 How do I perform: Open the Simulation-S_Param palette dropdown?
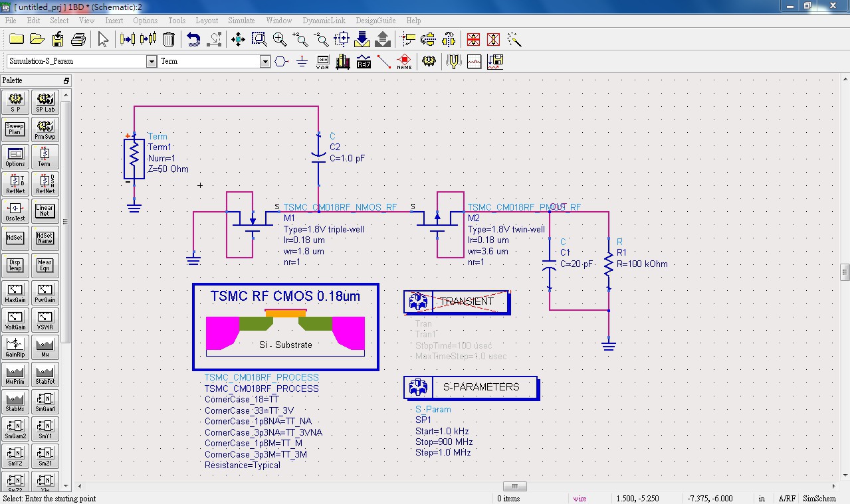coord(151,61)
